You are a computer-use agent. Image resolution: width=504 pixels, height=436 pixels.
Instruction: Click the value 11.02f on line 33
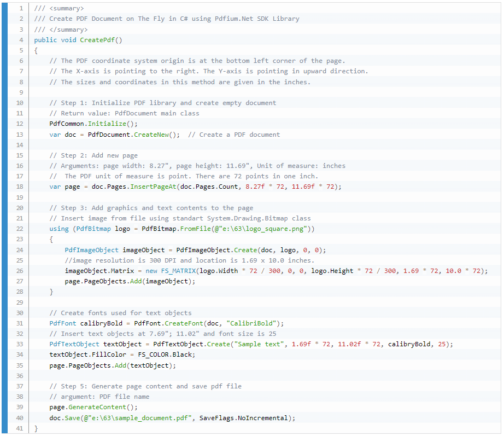point(349,344)
